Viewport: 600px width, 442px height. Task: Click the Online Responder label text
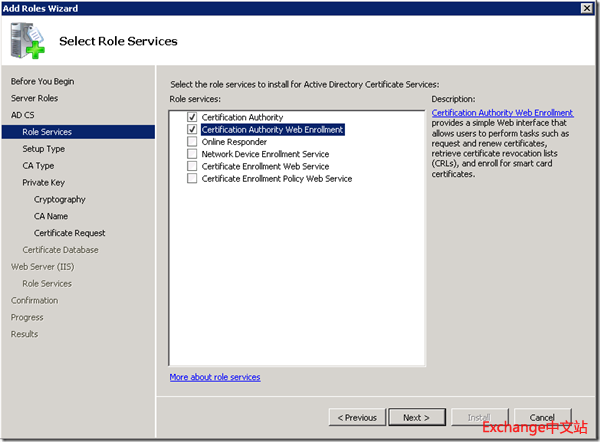tap(234, 142)
